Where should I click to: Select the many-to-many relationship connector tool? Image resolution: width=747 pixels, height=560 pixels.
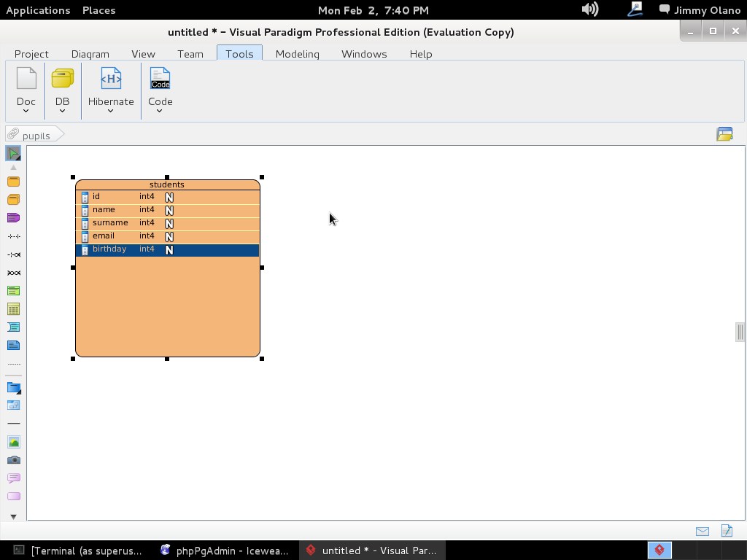[x=13, y=273]
